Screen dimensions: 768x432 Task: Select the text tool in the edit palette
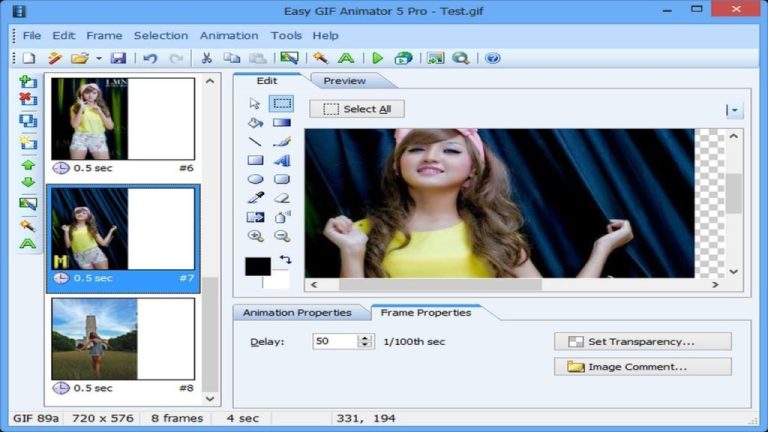[282, 160]
